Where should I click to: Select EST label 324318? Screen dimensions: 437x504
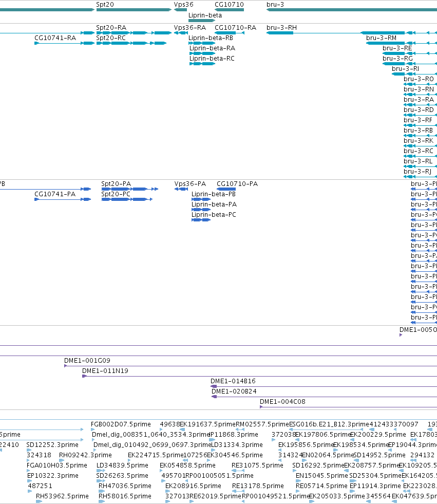coord(39,455)
